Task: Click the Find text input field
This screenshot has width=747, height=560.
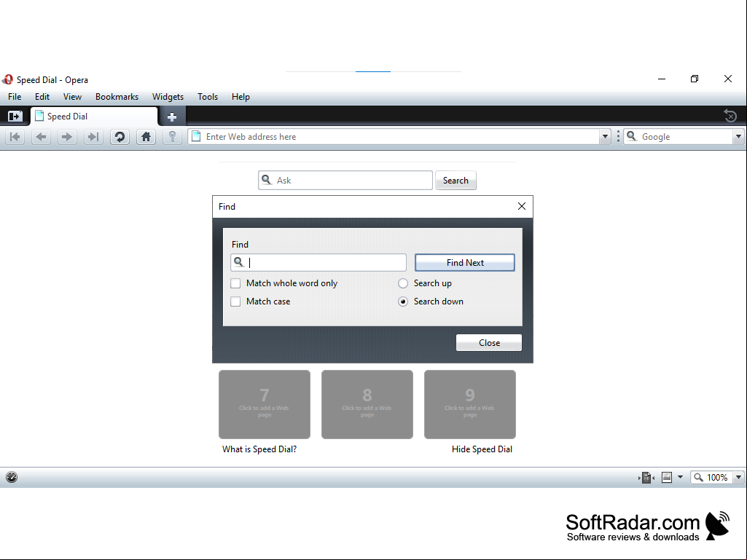Action: pyautogui.click(x=318, y=262)
